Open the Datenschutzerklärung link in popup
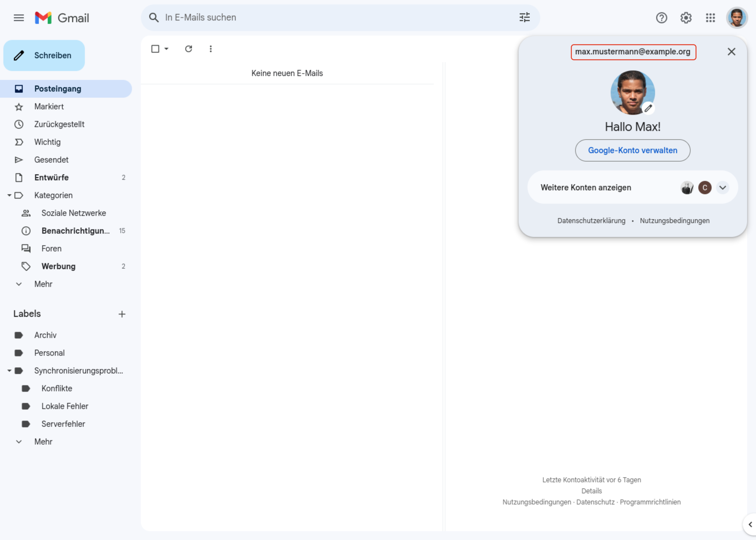 point(591,221)
